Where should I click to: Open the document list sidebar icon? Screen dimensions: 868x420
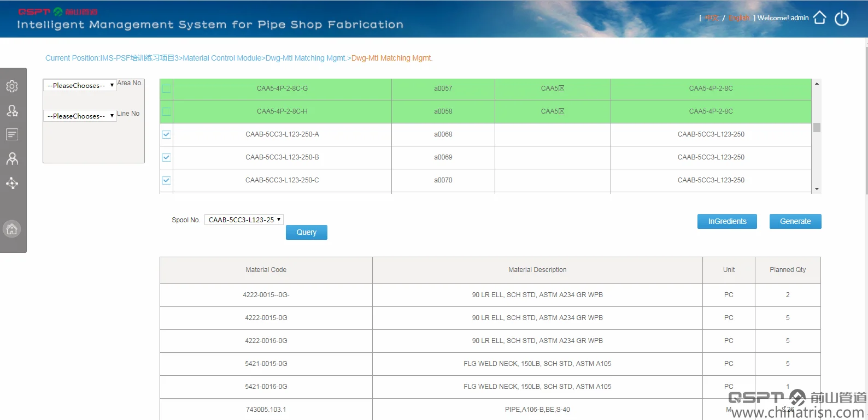click(12, 134)
